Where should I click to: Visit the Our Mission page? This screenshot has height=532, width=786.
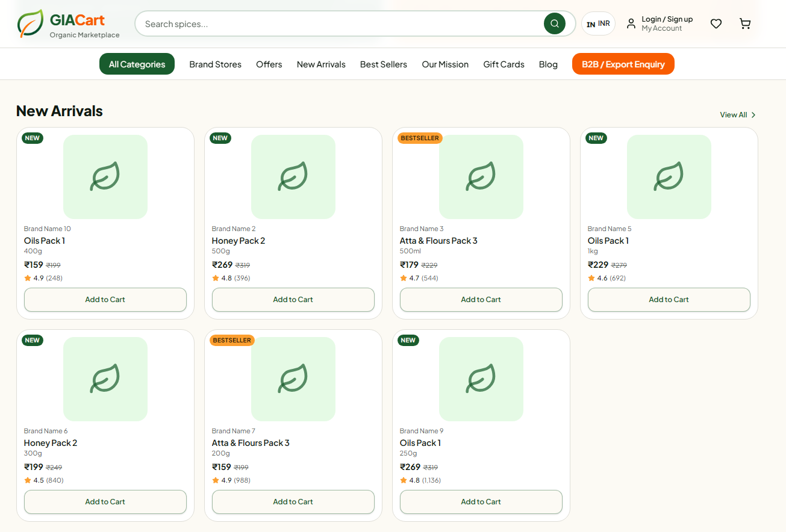tap(445, 64)
